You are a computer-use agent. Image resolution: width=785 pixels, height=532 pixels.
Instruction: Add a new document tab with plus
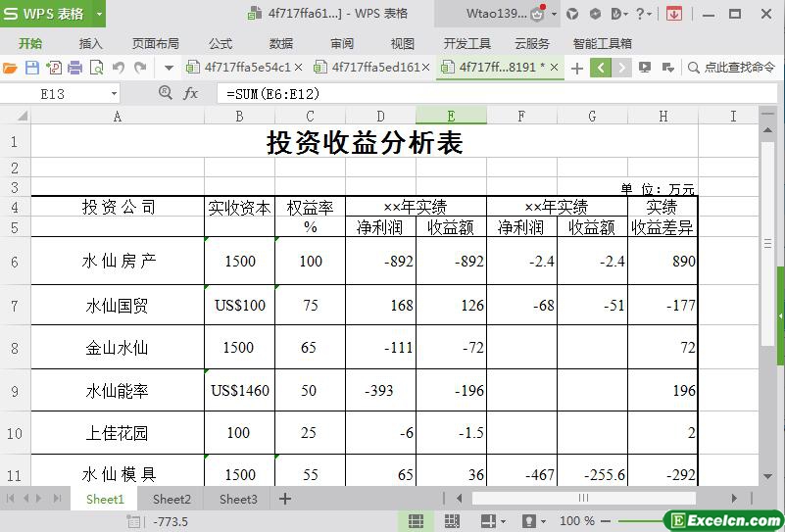pos(576,68)
